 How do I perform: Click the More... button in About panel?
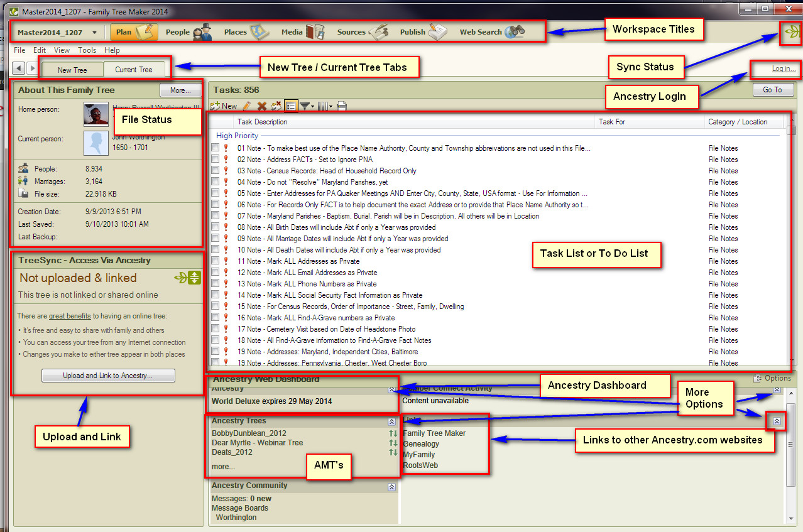180,90
